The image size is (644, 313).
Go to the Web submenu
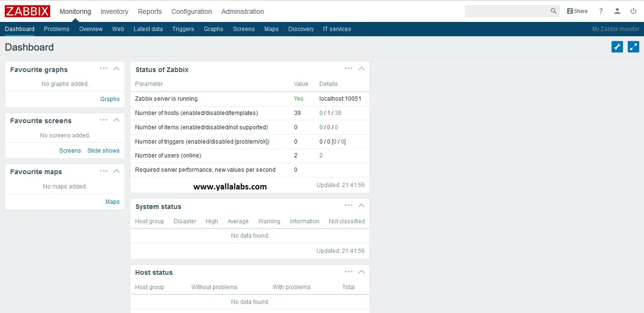tap(118, 29)
